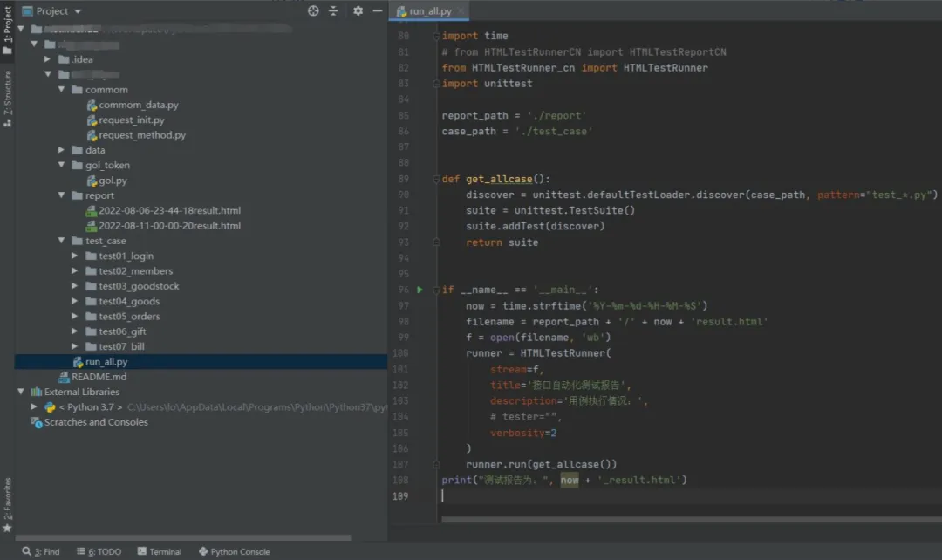Click the gol_token folder icon
The width and height of the screenshot is (942, 560).
click(77, 165)
